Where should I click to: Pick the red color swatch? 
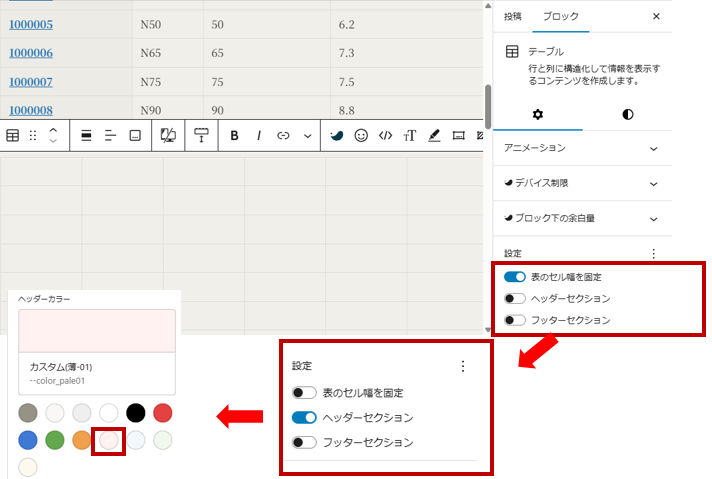[163, 413]
